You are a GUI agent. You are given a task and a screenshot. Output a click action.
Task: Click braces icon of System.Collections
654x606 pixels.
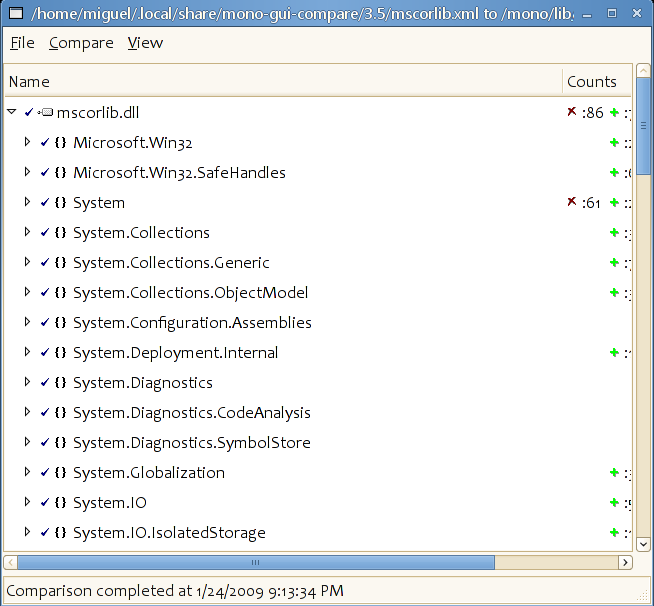(x=60, y=232)
